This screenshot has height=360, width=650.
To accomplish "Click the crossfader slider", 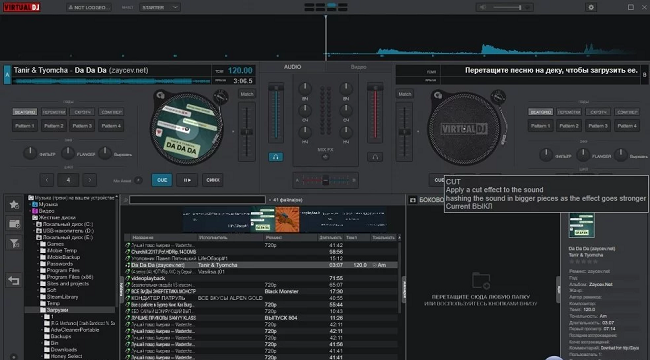I will click(x=325, y=180).
